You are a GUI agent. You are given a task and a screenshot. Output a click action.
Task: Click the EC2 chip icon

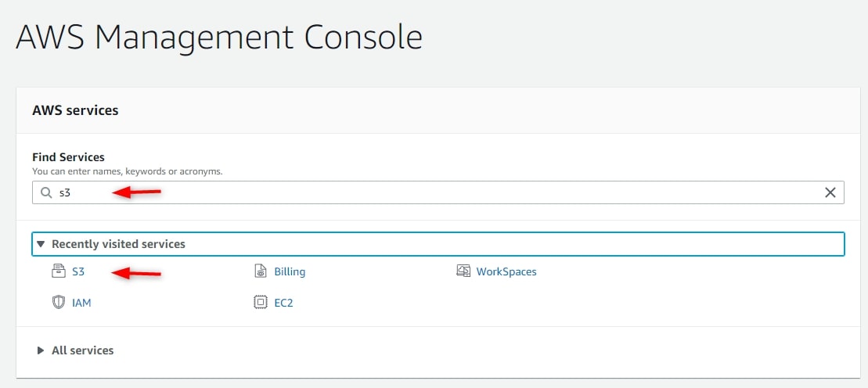click(260, 303)
